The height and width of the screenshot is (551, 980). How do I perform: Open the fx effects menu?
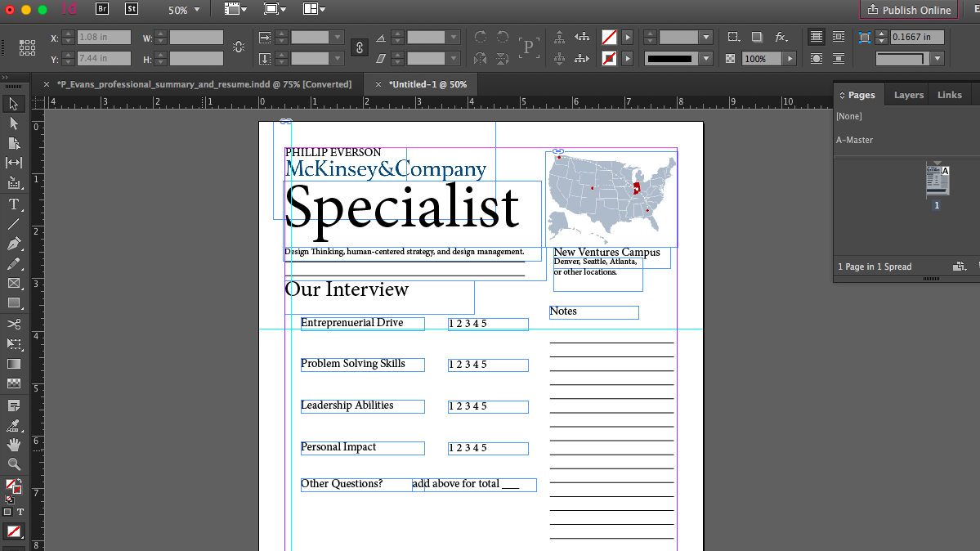(x=781, y=37)
